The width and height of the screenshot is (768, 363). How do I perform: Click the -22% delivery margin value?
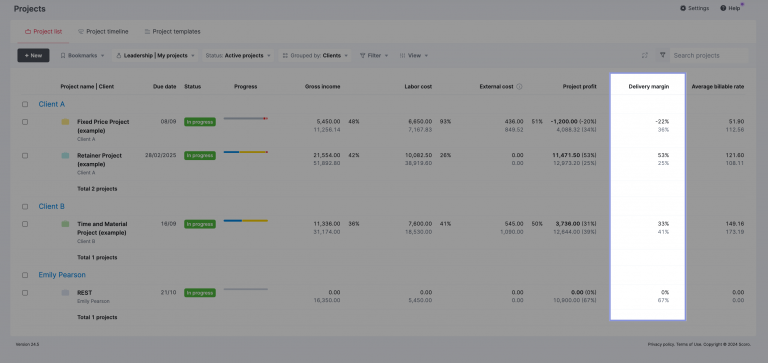[x=662, y=121]
